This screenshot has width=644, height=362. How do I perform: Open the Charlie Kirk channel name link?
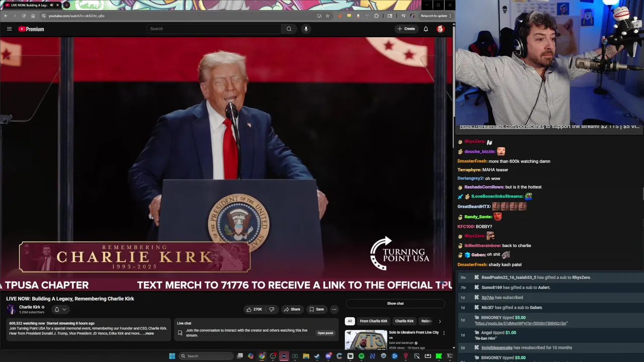(x=30, y=307)
